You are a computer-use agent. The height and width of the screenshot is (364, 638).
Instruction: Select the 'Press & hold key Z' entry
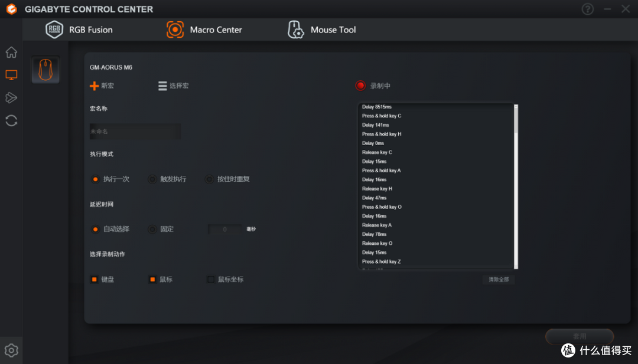click(382, 261)
